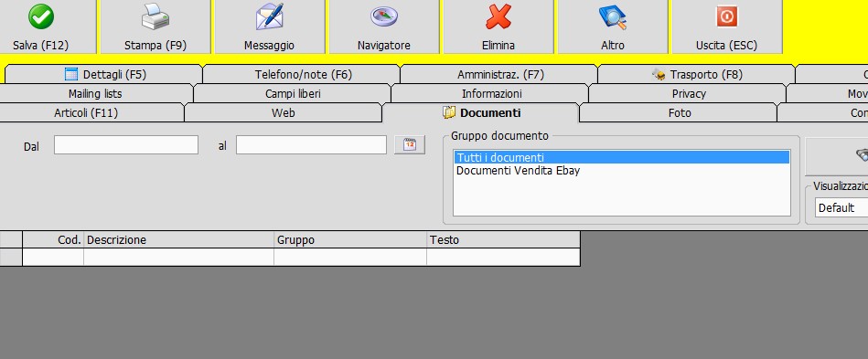Click the Gruppo column header
Image resolution: width=868 pixels, height=359 pixels.
tap(350, 239)
